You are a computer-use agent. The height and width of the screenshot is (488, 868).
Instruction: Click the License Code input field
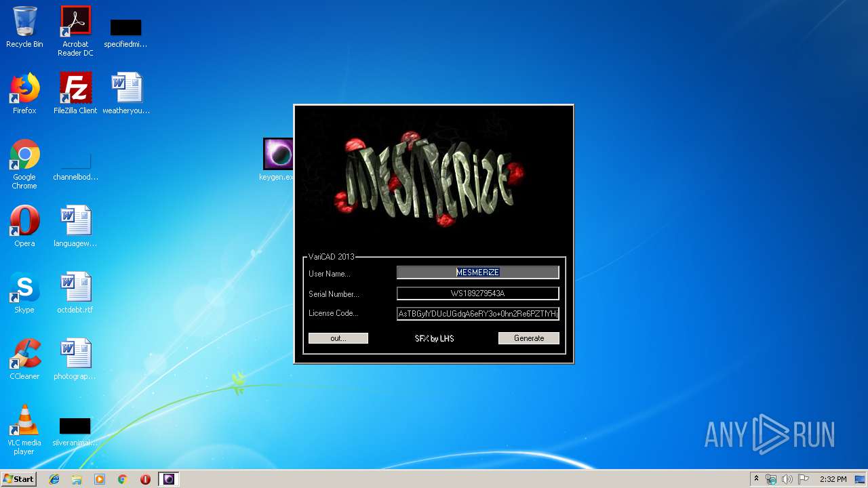point(478,314)
